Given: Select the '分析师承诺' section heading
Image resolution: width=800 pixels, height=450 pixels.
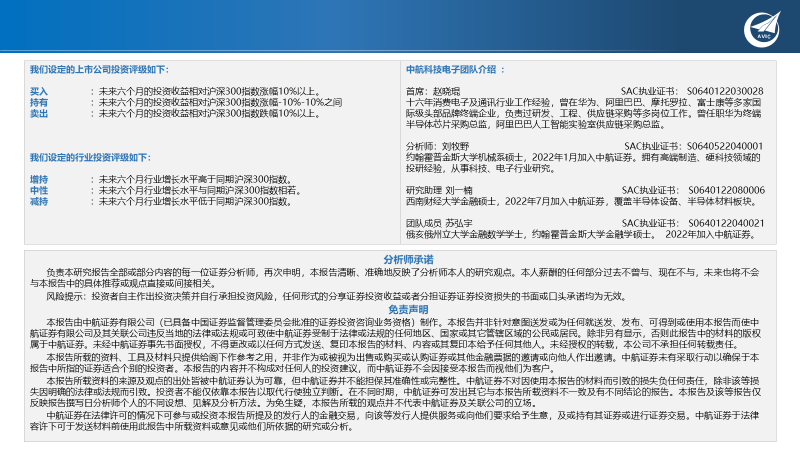Looking at the screenshot, I should [x=408, y=260].
